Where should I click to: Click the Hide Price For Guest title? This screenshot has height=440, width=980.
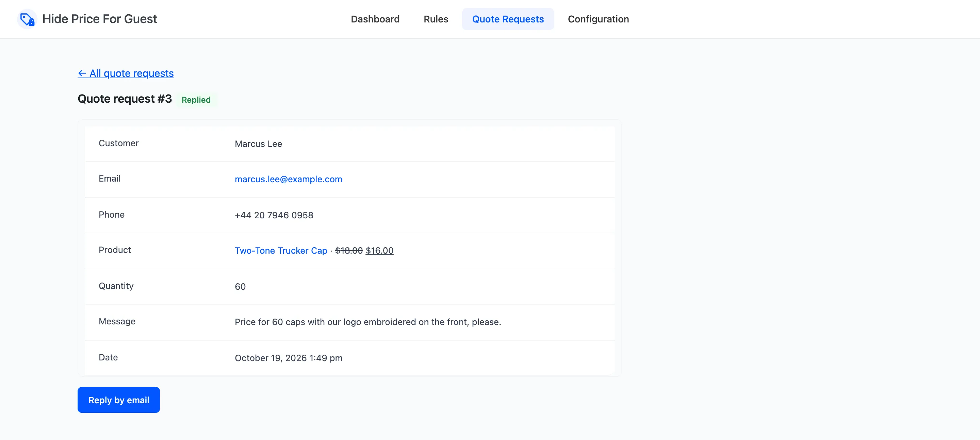[x=100, y=19]
